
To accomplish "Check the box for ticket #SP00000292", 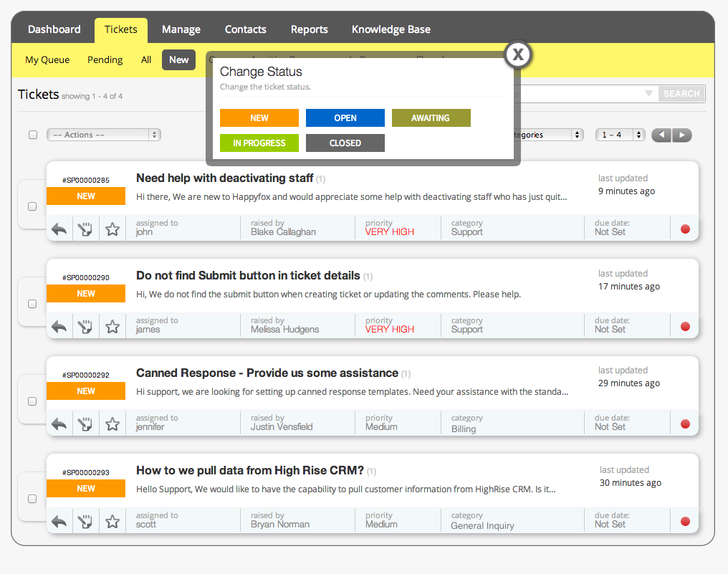I will tap(32, 401).
